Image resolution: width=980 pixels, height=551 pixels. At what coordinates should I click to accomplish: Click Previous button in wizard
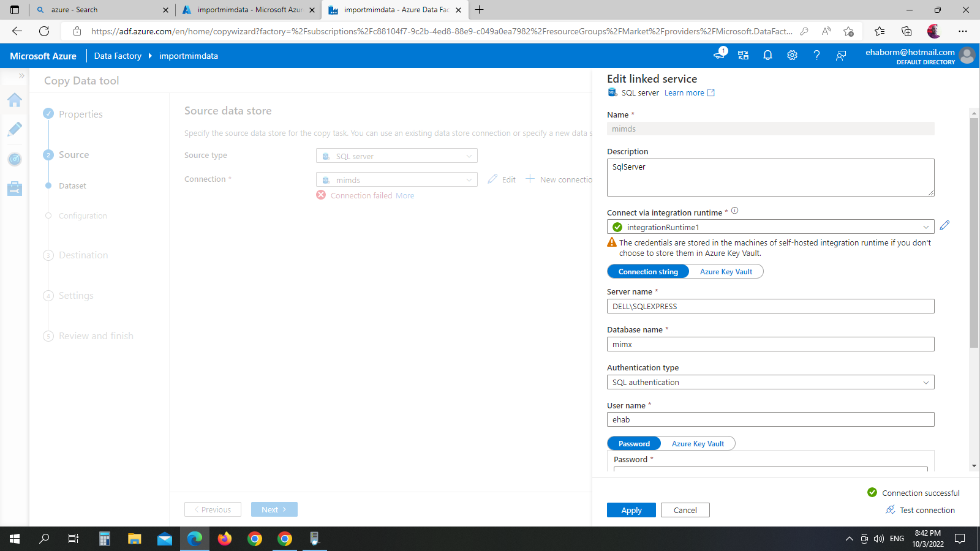[x=213, y=509]
